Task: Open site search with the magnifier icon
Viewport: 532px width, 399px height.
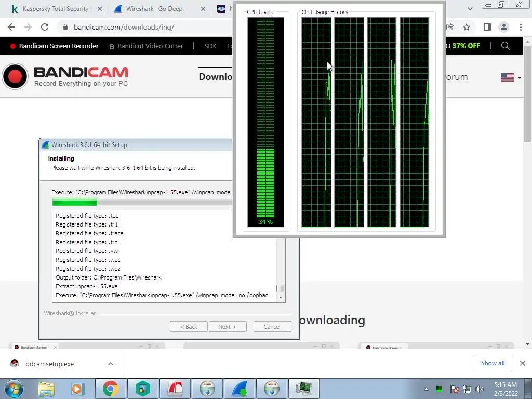Action: pos(505,46)
